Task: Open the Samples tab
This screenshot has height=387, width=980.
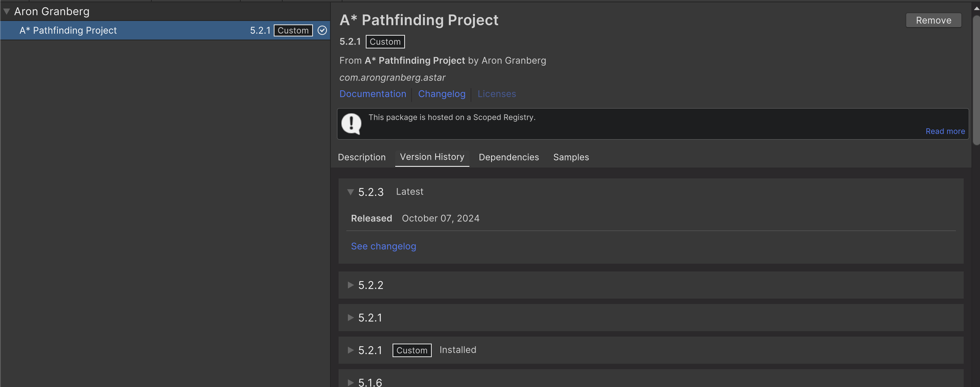Action: pos(571,157)
